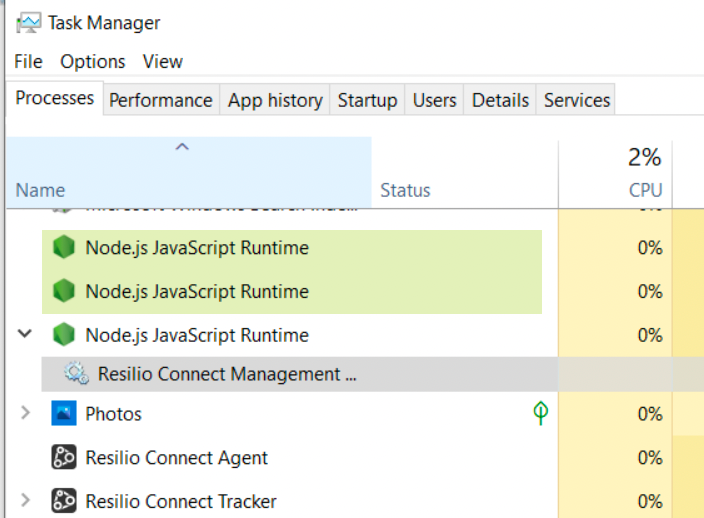Switch to the Performance tab

[x=160, y=100]
